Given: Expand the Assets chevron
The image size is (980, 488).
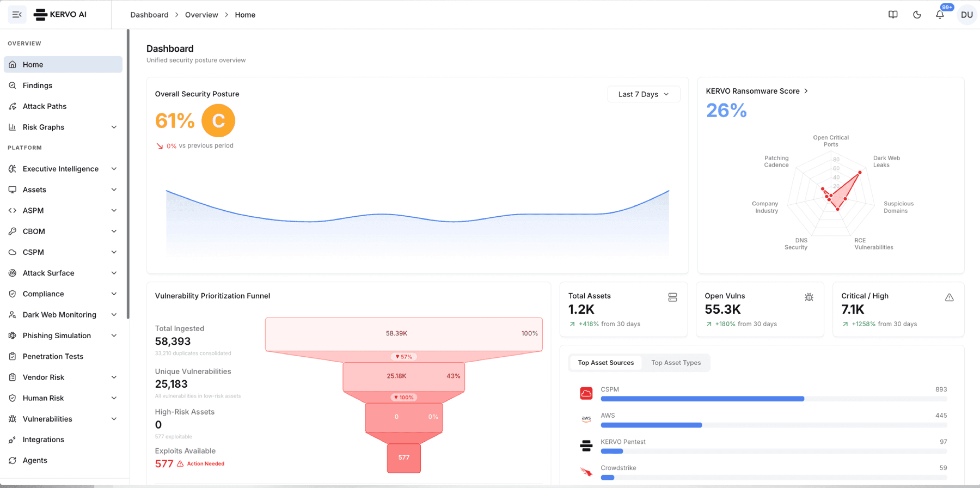Looking at the screenshot, I should [x=114, y=190].
